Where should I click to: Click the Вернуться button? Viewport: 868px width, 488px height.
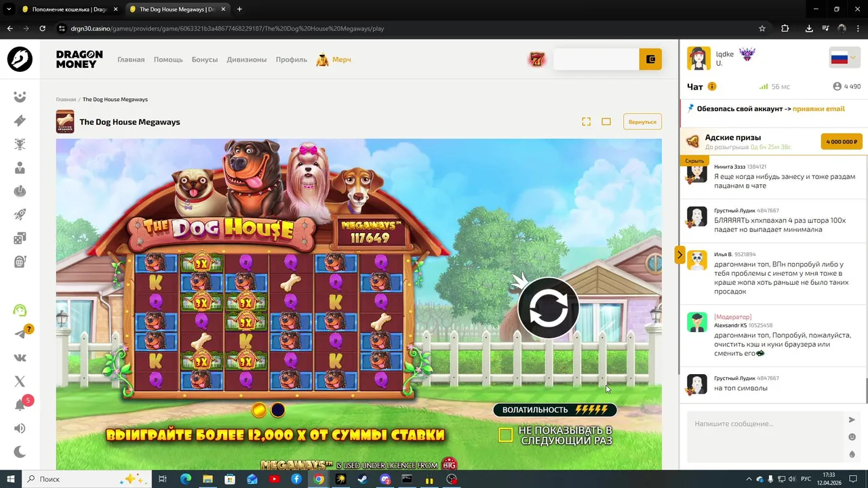click(642, 122)
